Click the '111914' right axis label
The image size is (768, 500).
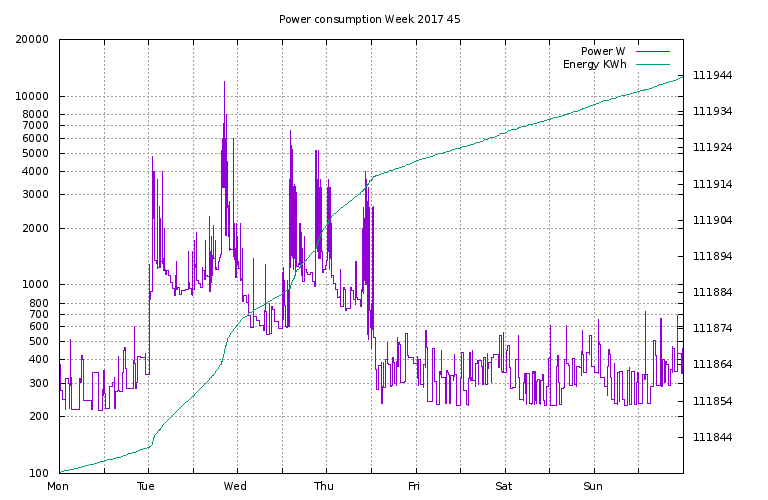[x=712, y=184]
